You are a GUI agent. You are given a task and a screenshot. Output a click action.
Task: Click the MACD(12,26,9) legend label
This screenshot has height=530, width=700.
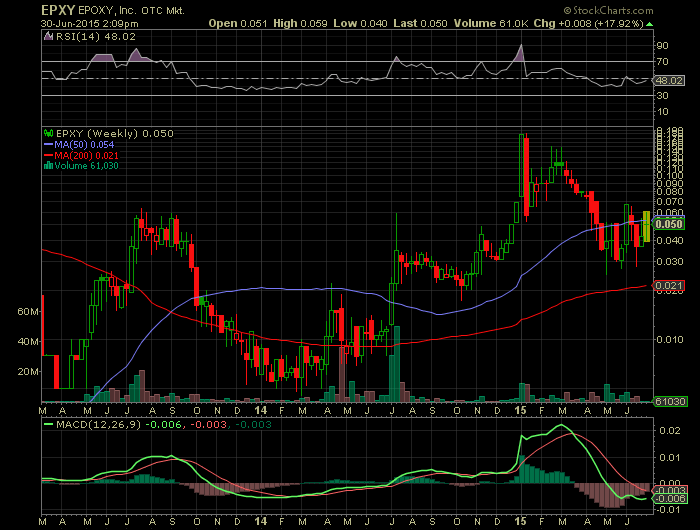(x=98, y=424)
